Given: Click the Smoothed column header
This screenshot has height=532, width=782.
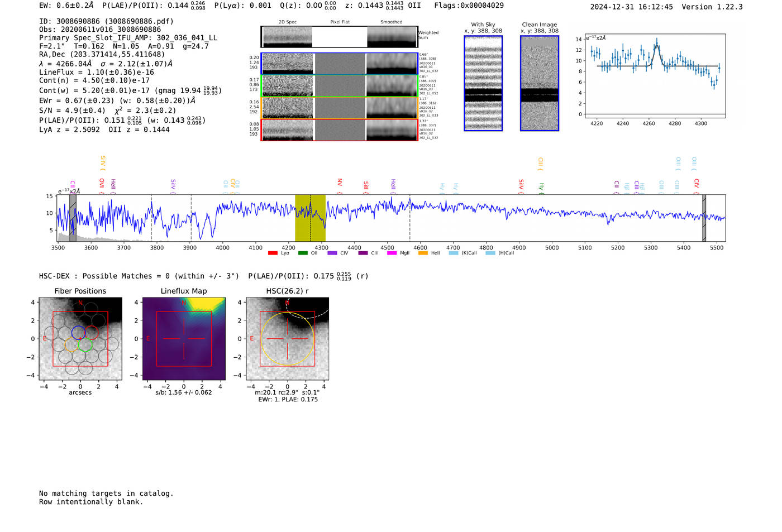Looking at the screenshot, I should coord(392,22).
